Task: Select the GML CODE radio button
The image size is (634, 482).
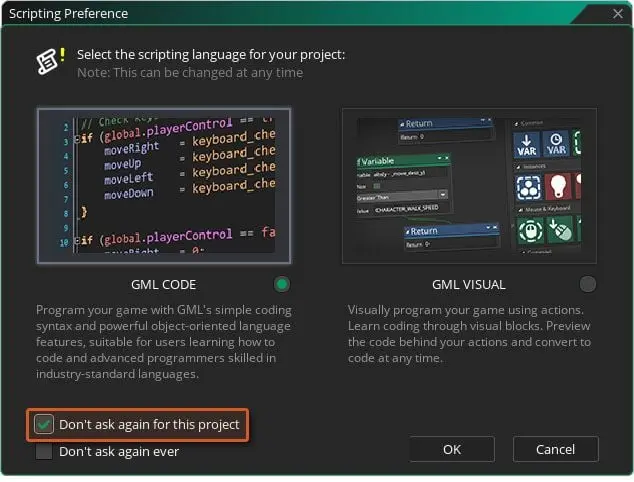Action: coord(283,285)
